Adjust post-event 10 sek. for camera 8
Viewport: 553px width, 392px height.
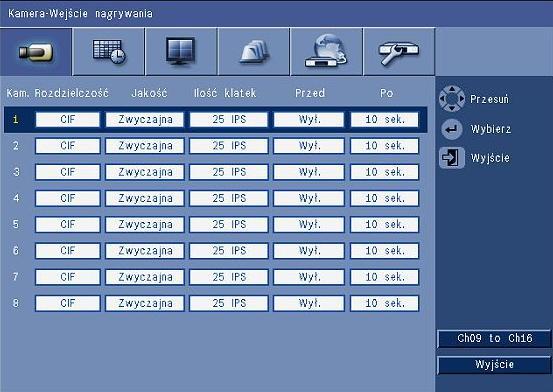click(384, 303)
